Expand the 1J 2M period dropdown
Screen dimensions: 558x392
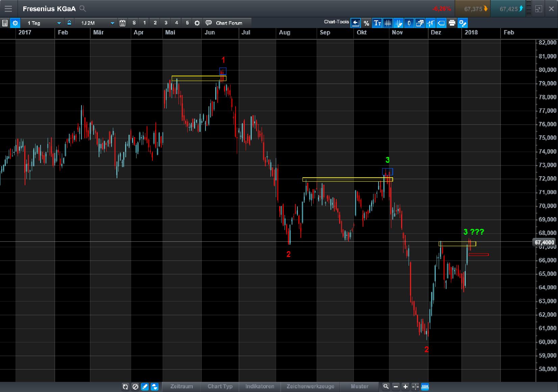(96, 23)
